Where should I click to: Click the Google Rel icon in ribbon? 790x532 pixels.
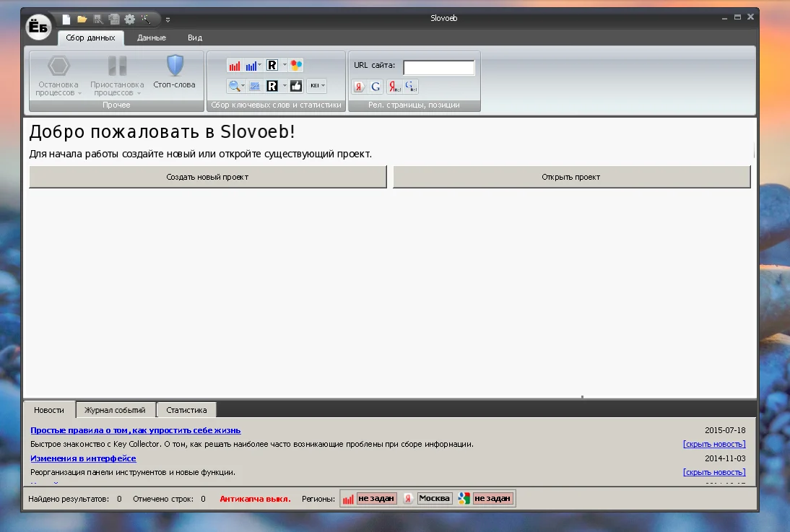coord(411,87)
